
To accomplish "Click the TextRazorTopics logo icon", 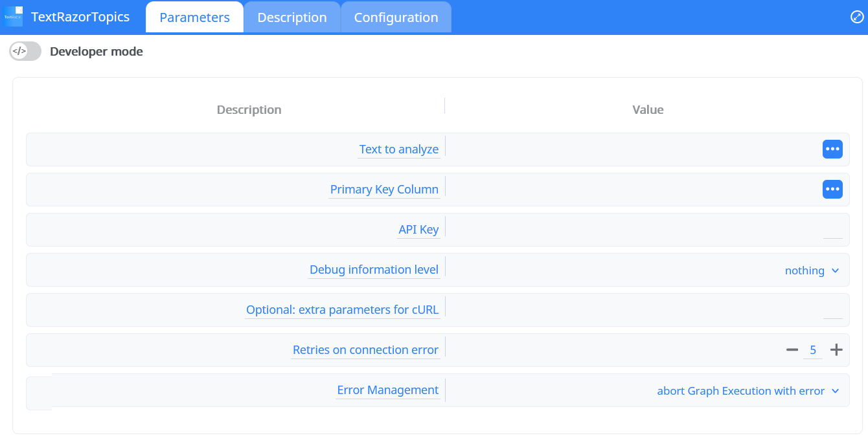I will (12, 17).
